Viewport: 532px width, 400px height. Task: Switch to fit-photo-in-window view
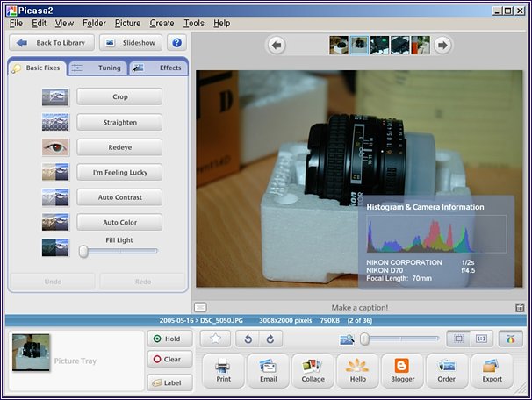pyautogui.click(x=458, y=339)
